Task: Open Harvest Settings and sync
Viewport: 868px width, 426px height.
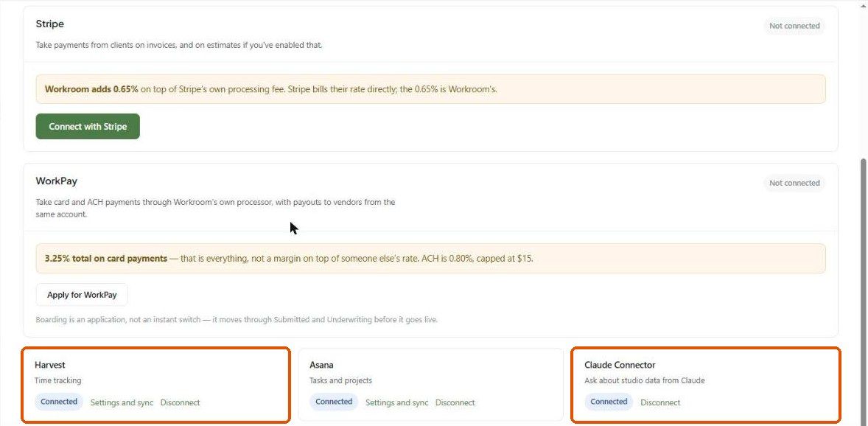Action: pyautogui.click(x=122, y=402)
